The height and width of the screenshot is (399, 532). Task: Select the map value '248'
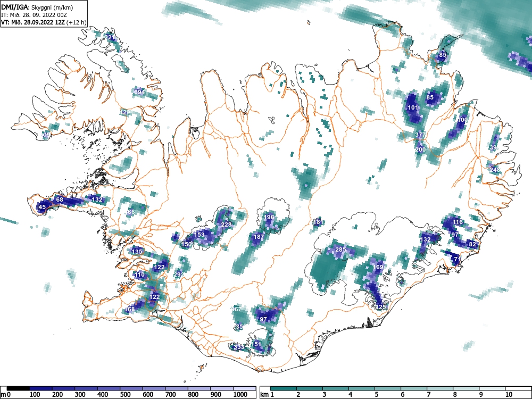click(495, 170)
